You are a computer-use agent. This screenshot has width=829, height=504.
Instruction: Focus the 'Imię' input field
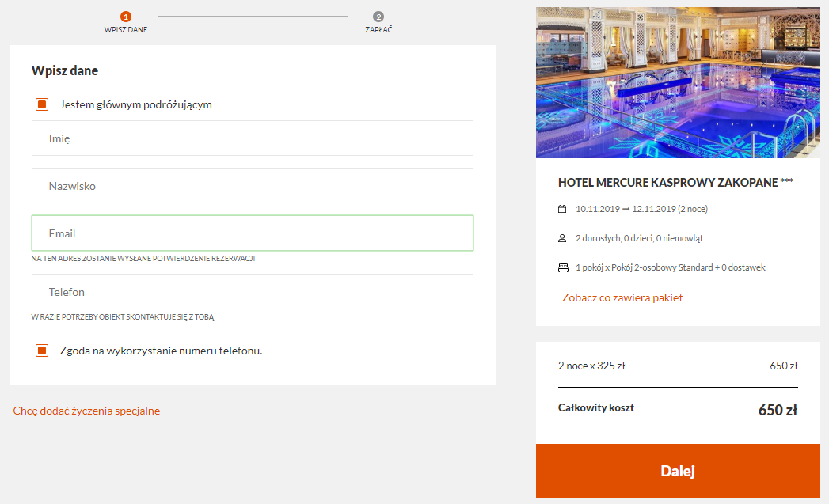[253, 138]
